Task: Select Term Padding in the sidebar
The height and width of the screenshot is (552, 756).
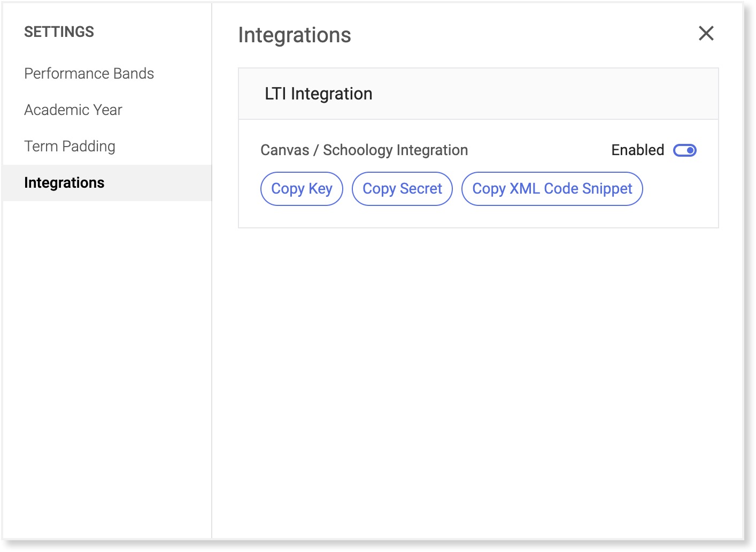Action: click(x=70, y=146)
